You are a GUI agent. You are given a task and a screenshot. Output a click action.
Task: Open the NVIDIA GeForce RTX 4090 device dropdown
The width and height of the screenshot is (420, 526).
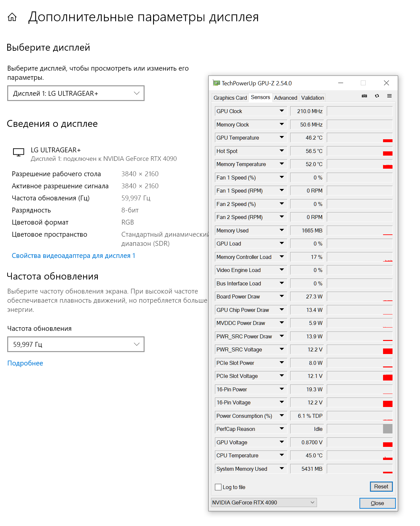[x=264, y=502]
